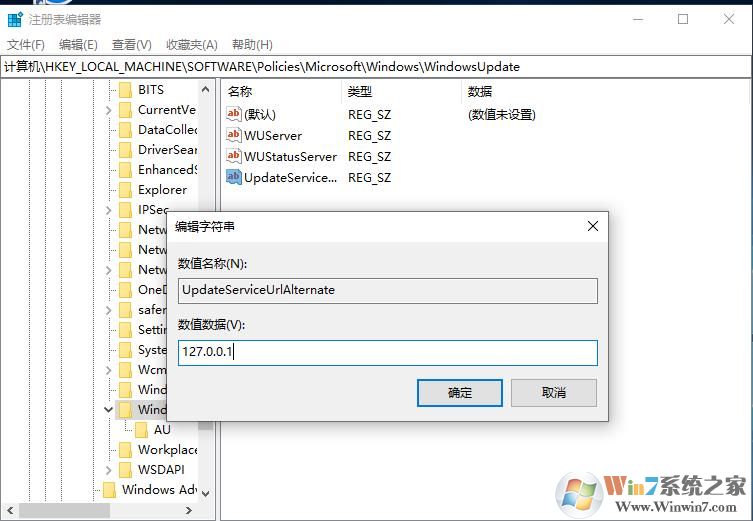
Task: Expand the safer tree node
Action: (x=109, y=310)
